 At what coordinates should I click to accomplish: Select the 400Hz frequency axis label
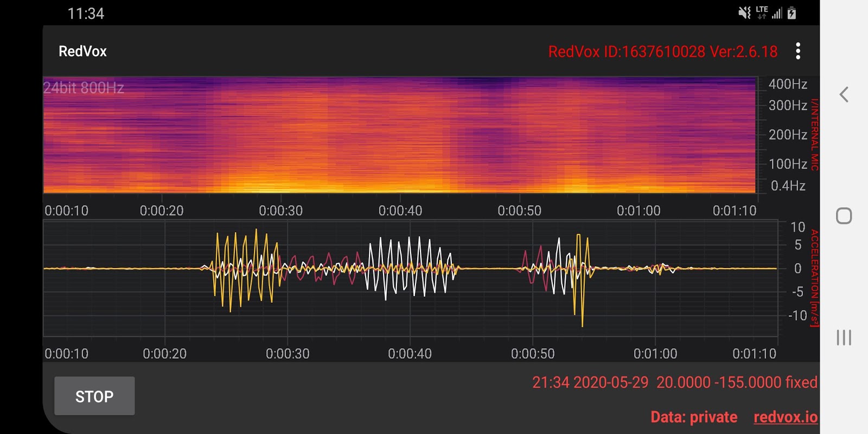(x=788, y=84)
